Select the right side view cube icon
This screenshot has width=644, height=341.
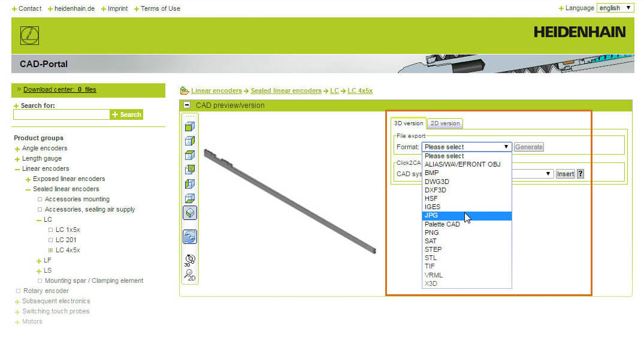point(190,141)
